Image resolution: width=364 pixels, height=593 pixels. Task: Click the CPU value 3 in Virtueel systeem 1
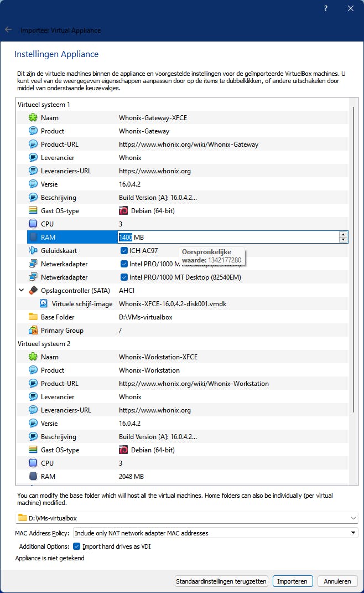[x=121, y=224]
